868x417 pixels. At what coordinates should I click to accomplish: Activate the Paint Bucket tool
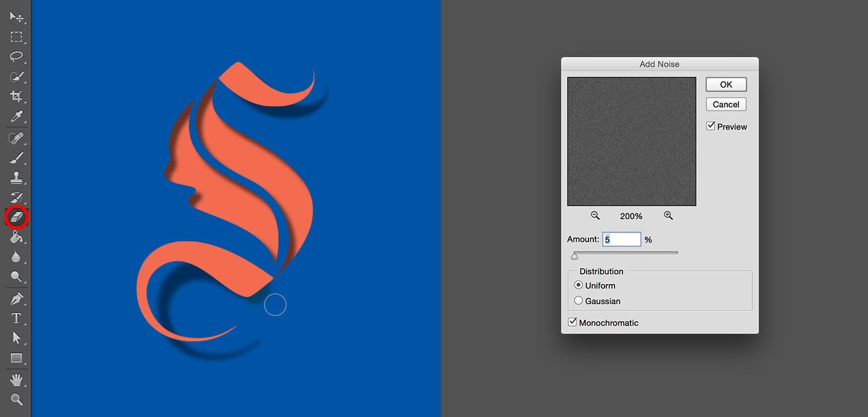tap(16, 237)
